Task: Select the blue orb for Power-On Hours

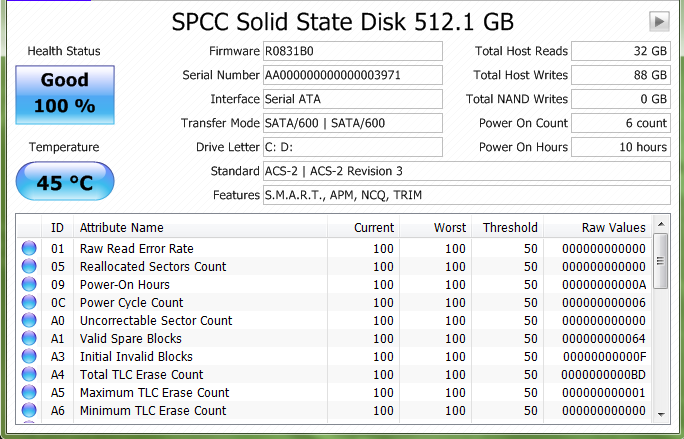Action: coord(29,285)
